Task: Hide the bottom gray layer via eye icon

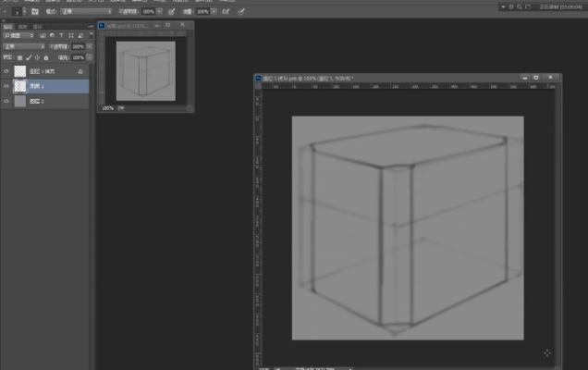Action: click(x=6, y=102)
